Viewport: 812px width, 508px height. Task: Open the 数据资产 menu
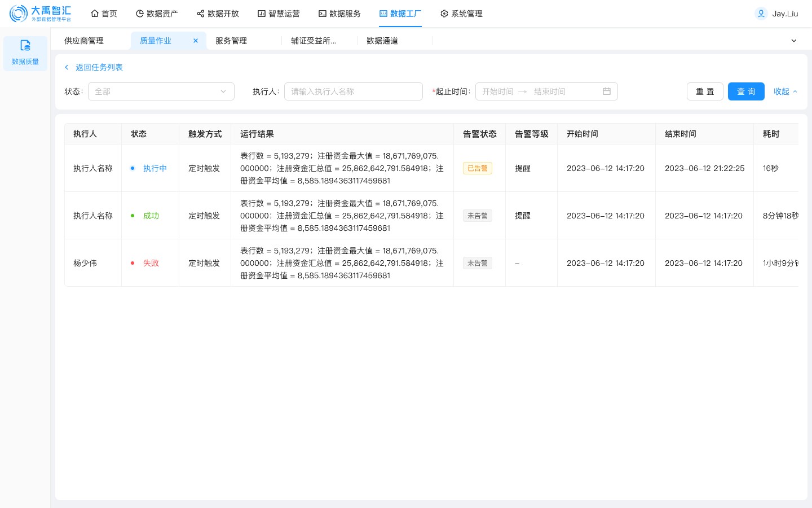tap(157, 14)
